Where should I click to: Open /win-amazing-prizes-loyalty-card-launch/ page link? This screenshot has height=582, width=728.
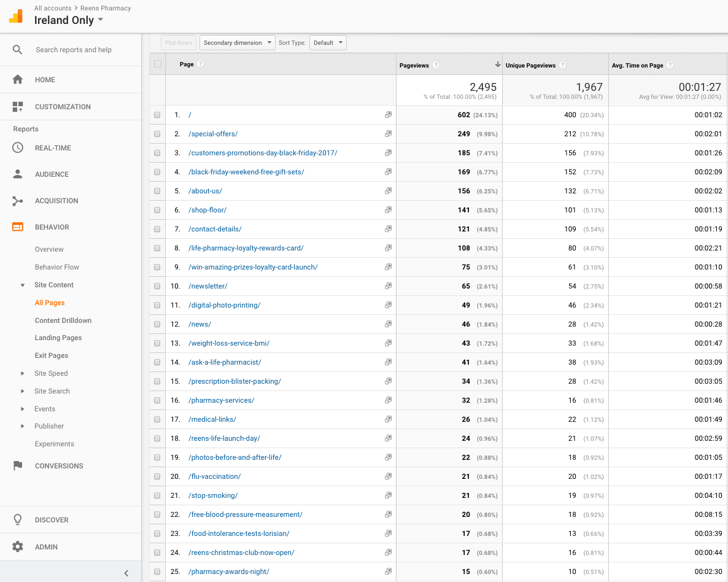[253, 267]
